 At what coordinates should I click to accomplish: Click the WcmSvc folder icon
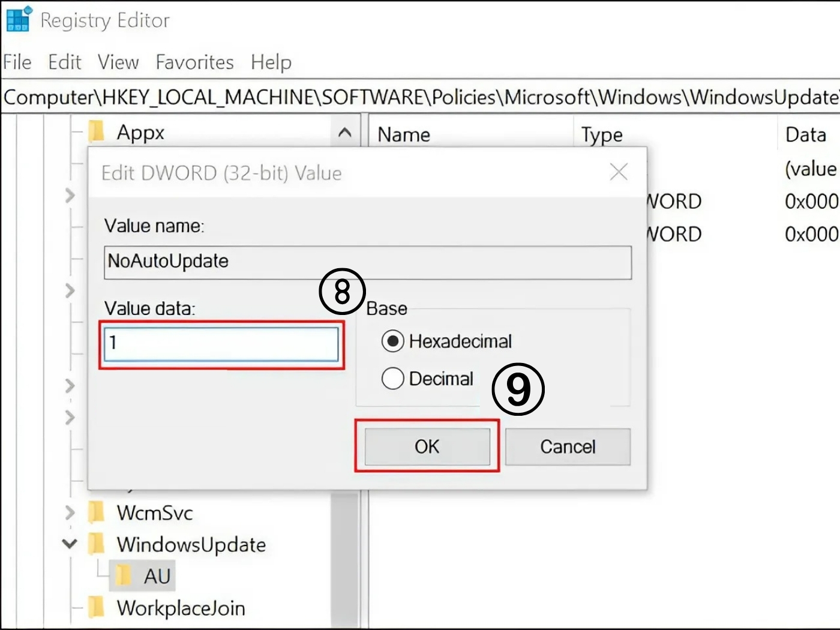pos(97,512)
